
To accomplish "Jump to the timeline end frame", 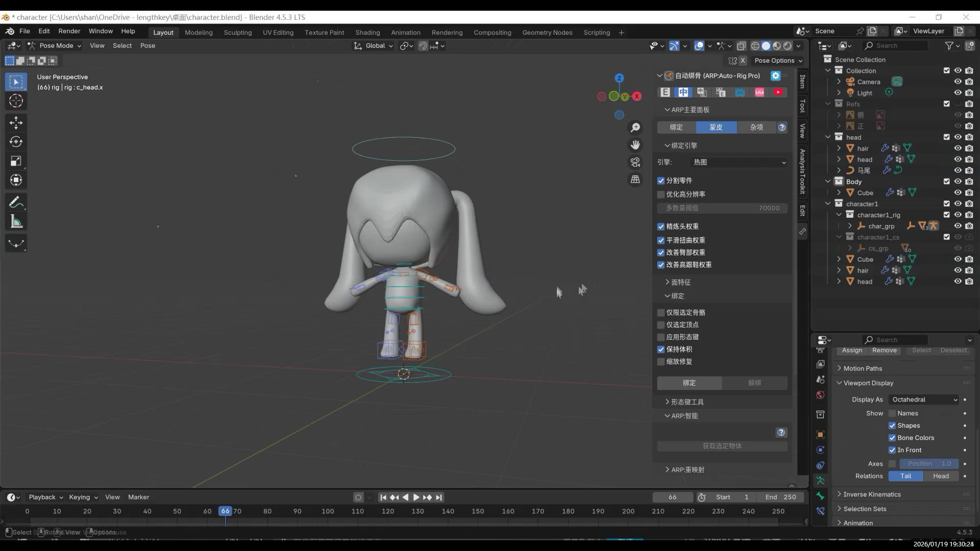I will [x=439, y=497].
